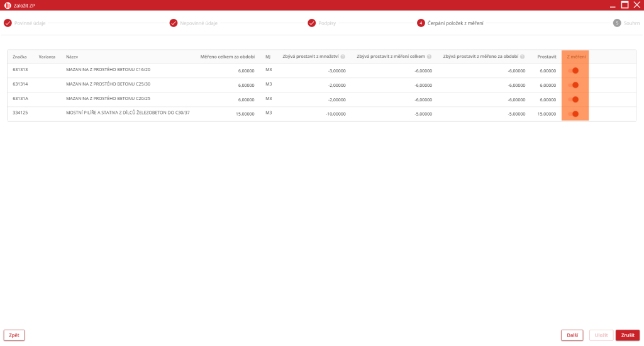This screenshot has height=346, width=644.
Task: Click the Povinné údaje checkmark step icon
Action: click(8, 23)
